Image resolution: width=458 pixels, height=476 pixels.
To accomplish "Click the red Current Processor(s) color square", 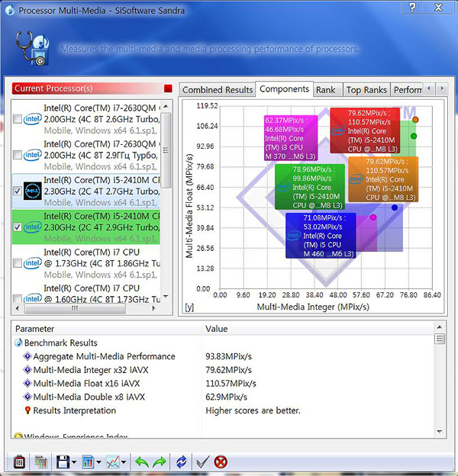I will (x=168, y=88).
